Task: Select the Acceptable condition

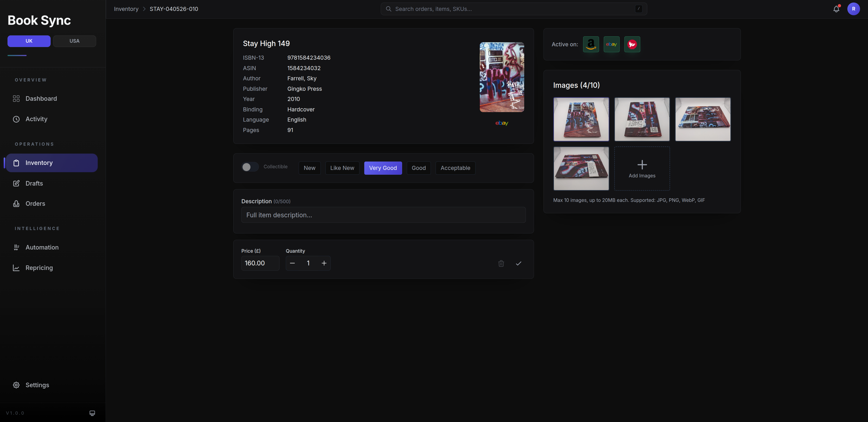Action: (x=455, y=168)
